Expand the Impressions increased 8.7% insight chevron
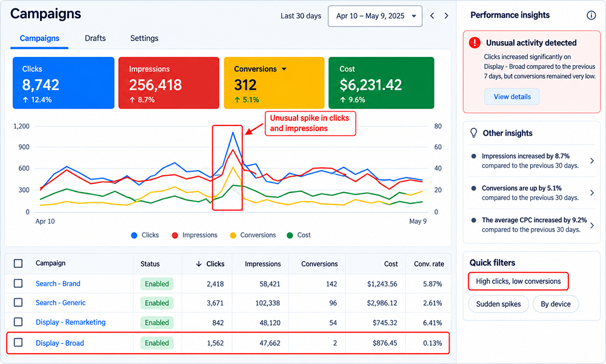 click(591, 160)
